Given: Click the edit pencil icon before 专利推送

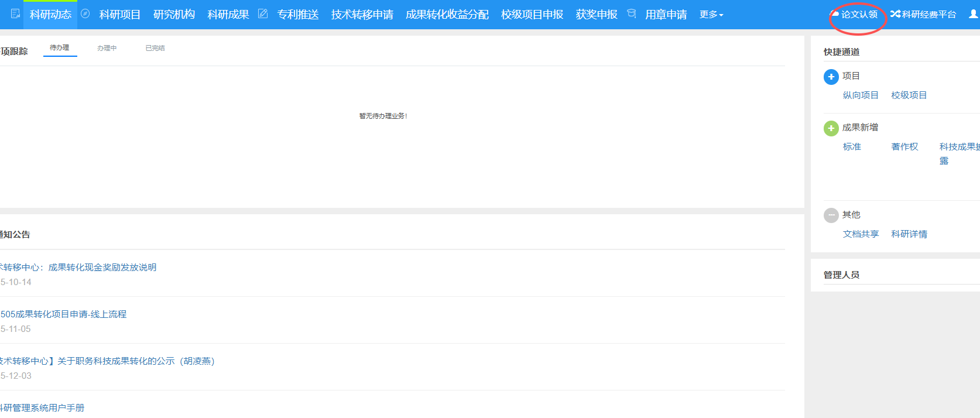Looking at the screenshot, I should point(263,14).
